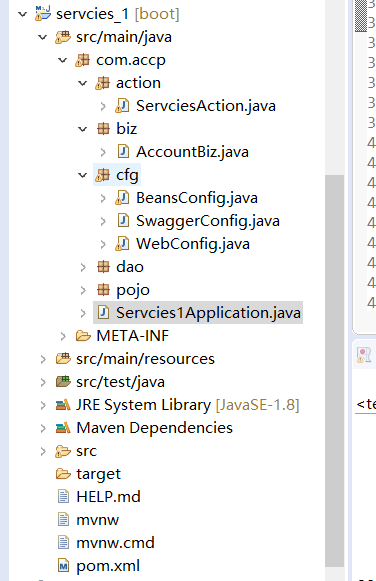Select the mvnw.cmd label

(x=115, y=543)
